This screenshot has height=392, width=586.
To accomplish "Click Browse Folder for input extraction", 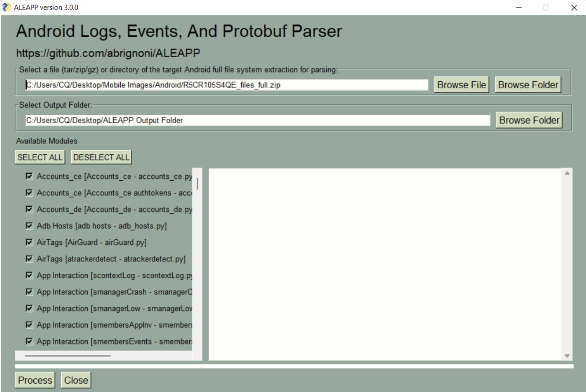I will pos(528,85).
